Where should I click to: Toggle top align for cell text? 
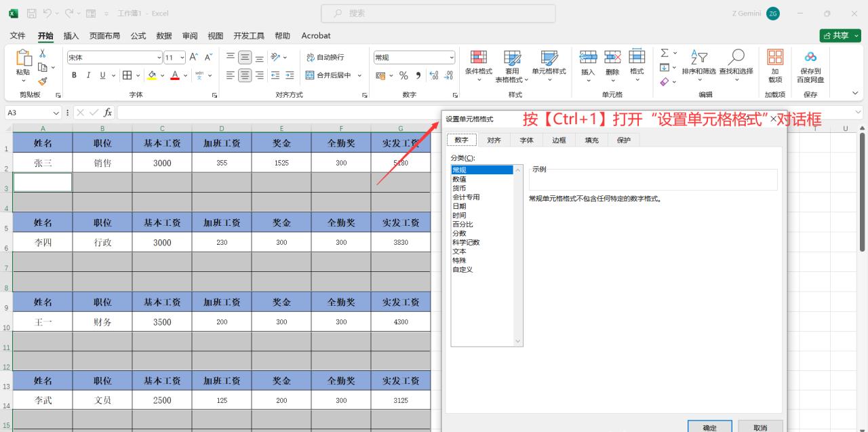coord(231,58)
